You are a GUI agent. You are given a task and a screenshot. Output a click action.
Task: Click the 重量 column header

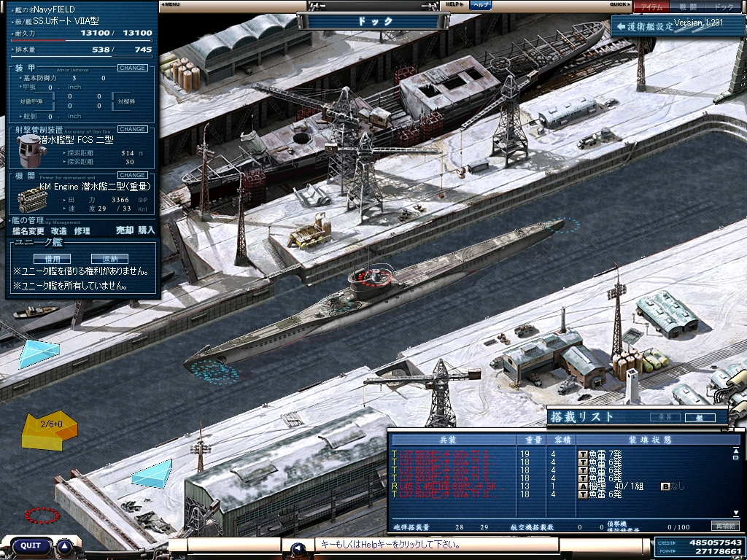[x=532, y=440]
